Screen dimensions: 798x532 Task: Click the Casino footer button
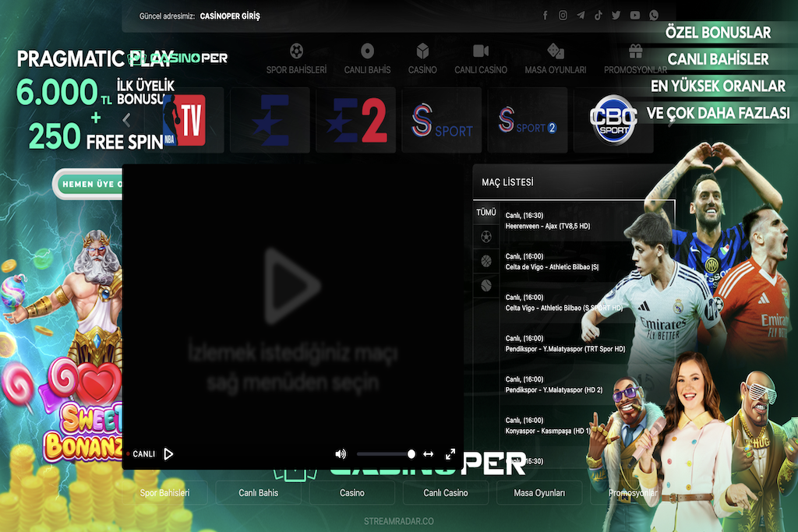pos(352,492)
